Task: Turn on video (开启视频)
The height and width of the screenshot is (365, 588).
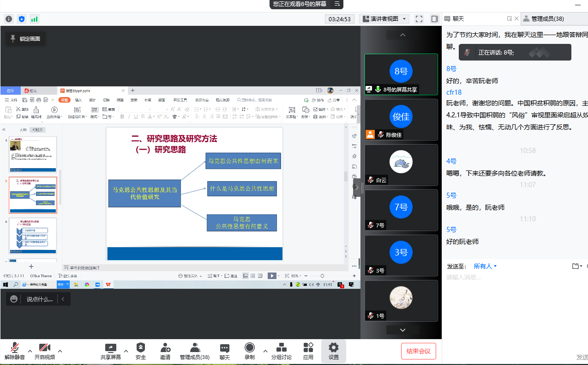Action: (x=44, y=348)
